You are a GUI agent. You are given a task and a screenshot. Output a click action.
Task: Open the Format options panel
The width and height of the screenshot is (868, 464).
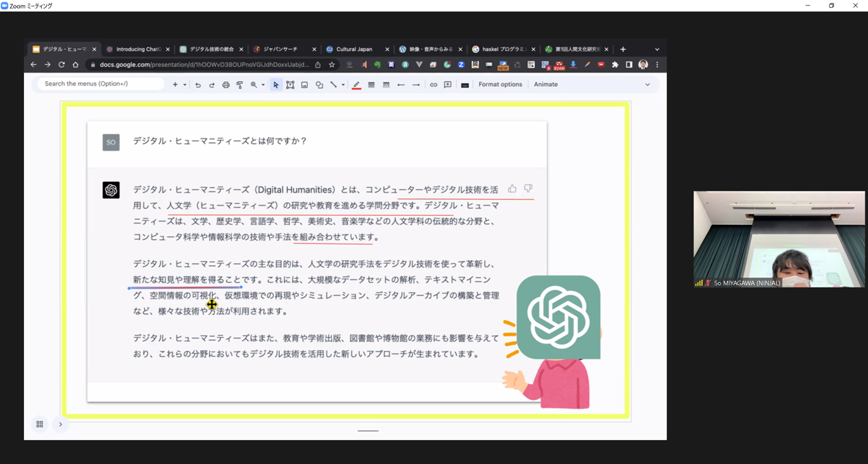pos(500,84)
